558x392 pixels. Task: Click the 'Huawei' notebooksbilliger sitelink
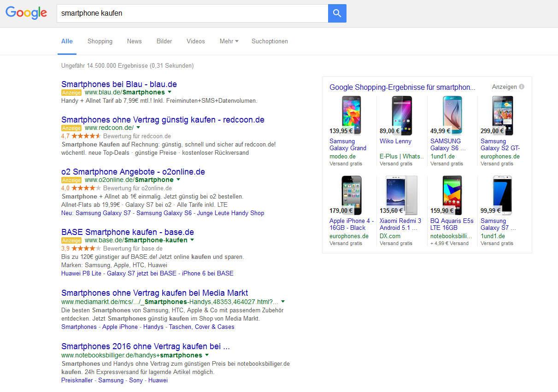[x=158, y=380]
